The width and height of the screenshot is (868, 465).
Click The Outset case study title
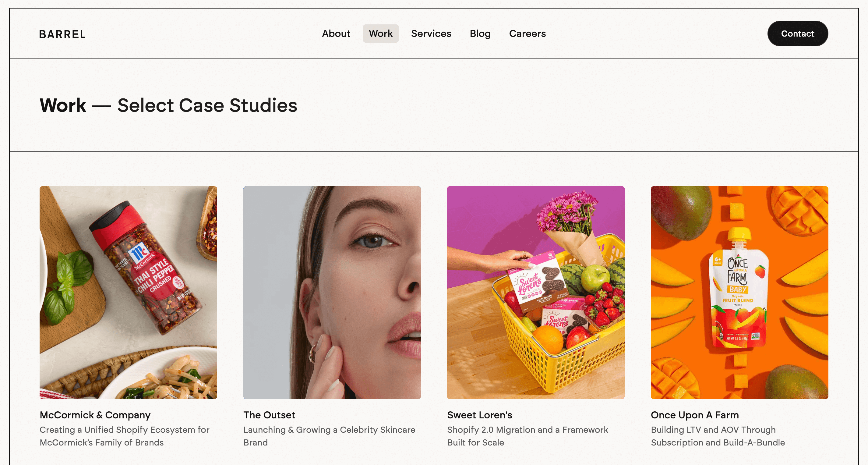pyautogui.click(x=269, y=415)
